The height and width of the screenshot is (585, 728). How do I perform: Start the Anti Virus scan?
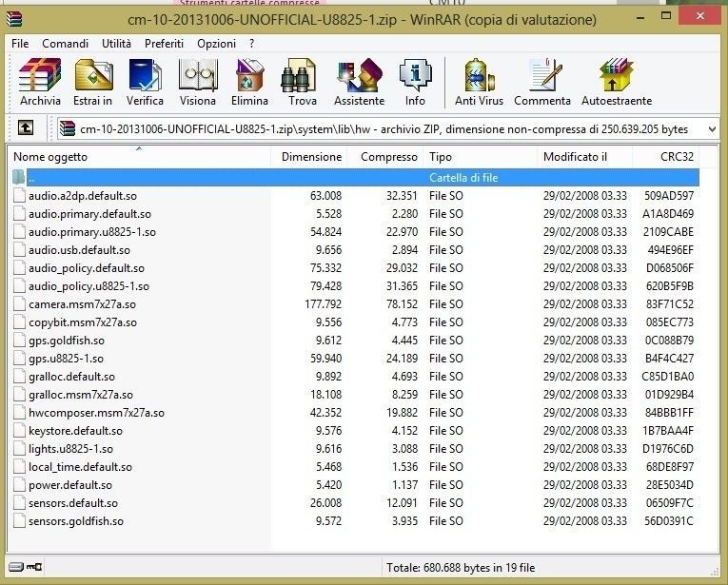tap(479, 82)
